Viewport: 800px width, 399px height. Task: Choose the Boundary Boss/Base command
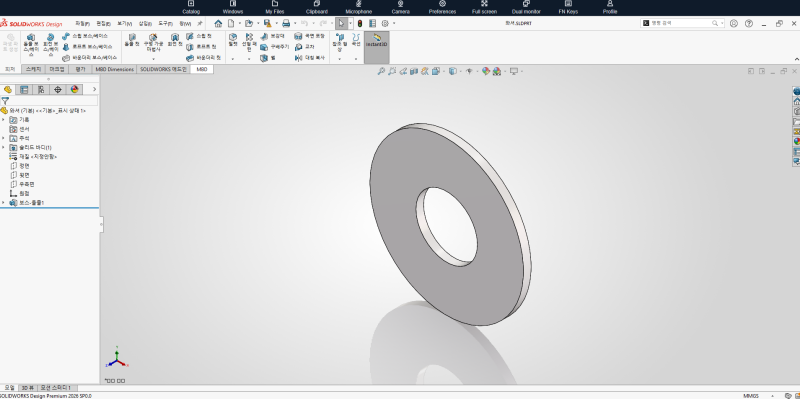pyautogui.click(x=90, y=58)
